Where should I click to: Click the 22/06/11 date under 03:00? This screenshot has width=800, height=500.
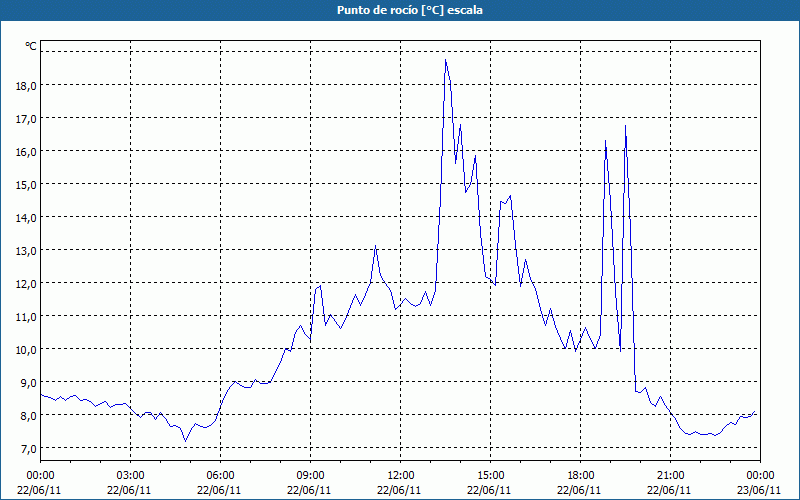coord(129,490)
